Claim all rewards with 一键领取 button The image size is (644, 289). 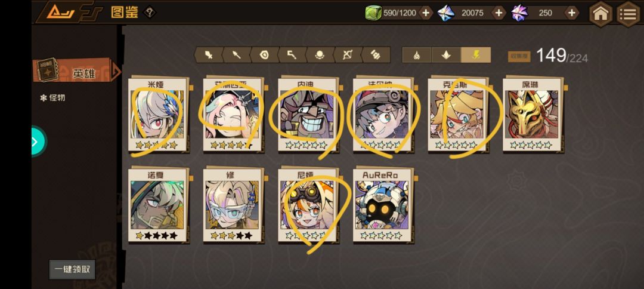(x=72, y=270)
